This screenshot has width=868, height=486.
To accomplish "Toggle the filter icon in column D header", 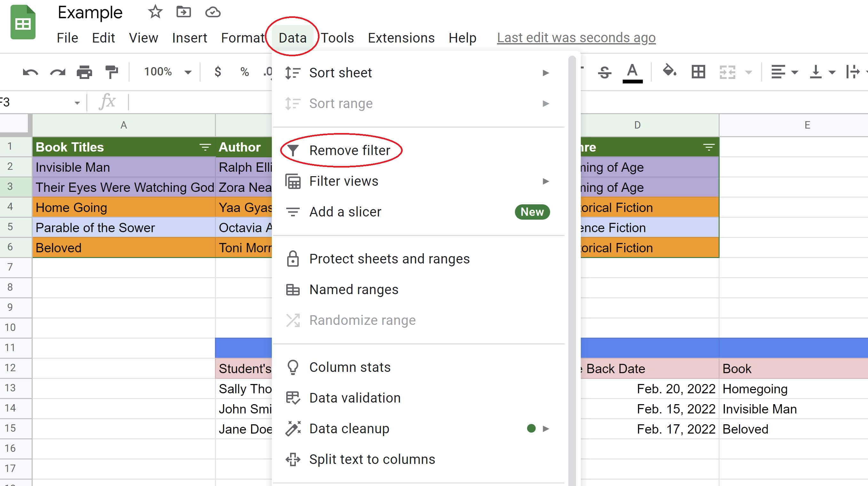I will click(x=709, y=147).
